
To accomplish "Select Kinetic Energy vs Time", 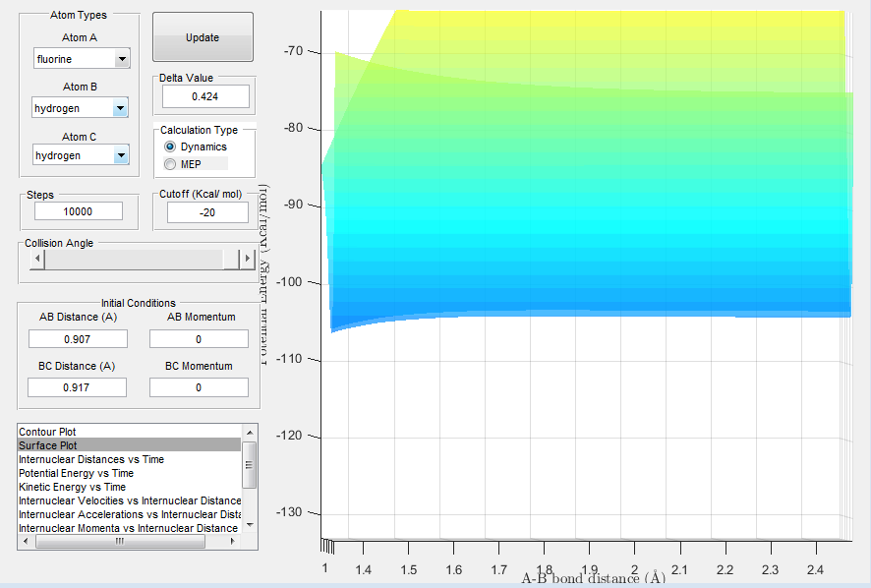I will (130, 487).
